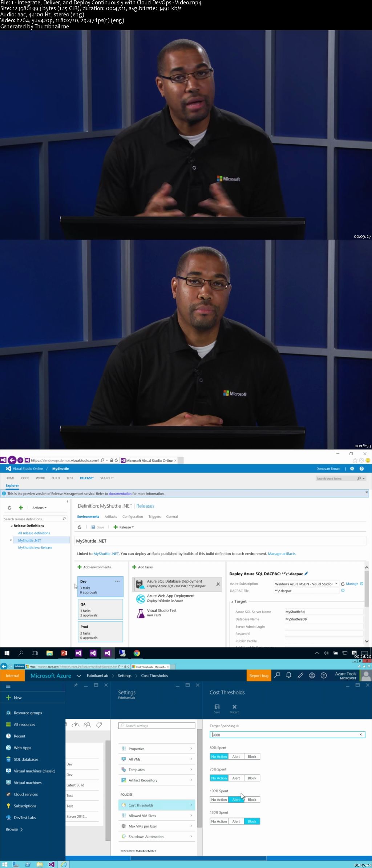
Task: Open the Release dropdown in toolbar
Action: click(124, 527)
